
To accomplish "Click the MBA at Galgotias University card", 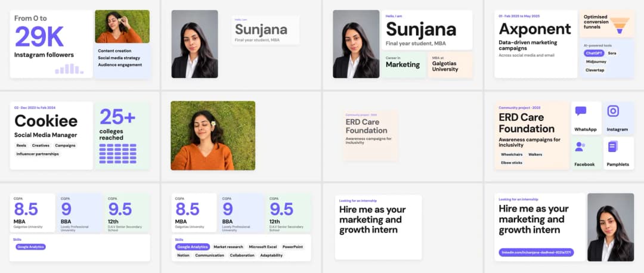I will [x=450, y=64].
